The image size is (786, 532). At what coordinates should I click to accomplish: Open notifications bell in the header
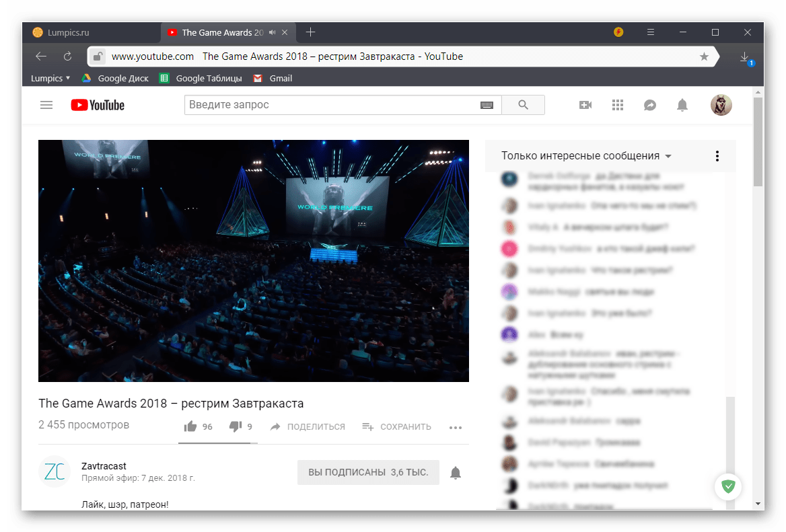pyautogui.click(x=682, y=105)
